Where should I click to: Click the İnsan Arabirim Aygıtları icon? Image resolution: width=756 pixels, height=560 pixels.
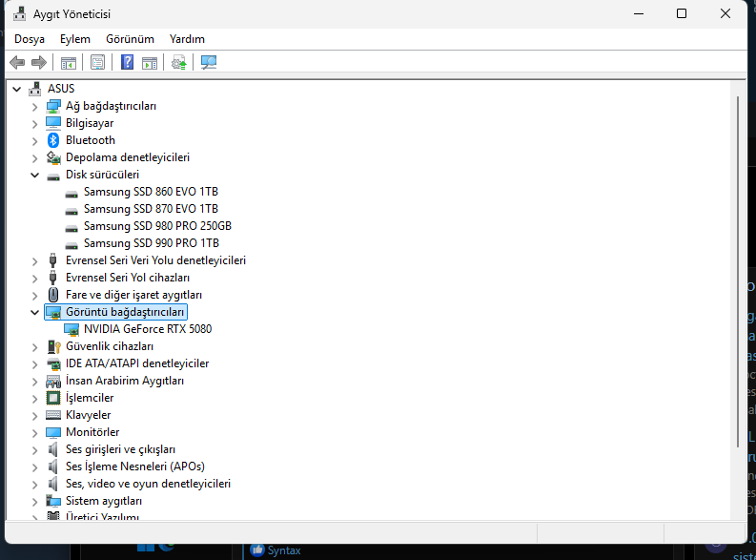pos(53,381)
